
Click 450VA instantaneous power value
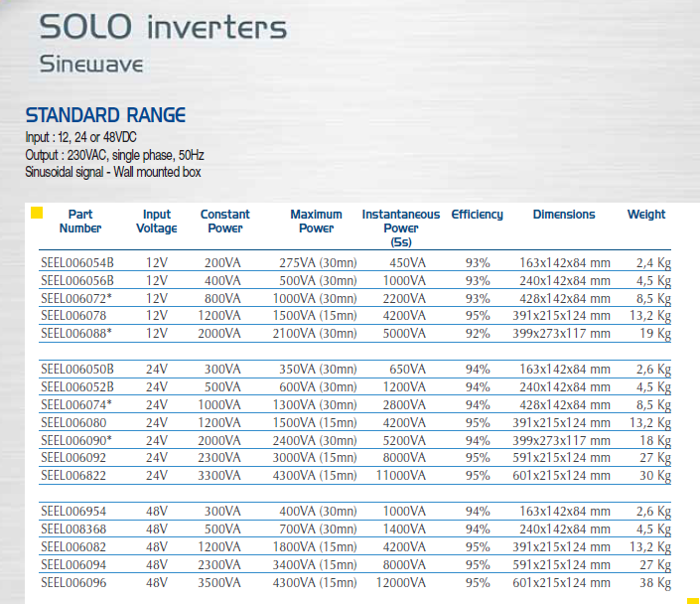pyautogui.click(x=408, y=262)
